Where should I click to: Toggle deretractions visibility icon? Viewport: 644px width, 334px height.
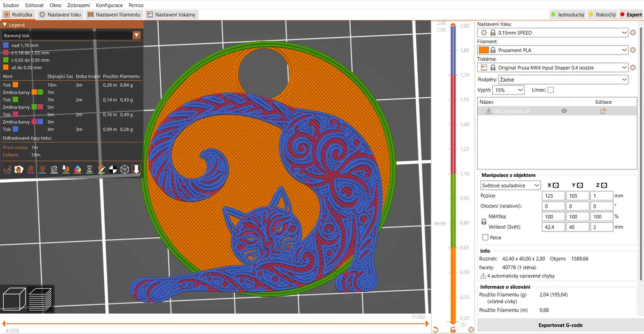(x=43, y=169)
